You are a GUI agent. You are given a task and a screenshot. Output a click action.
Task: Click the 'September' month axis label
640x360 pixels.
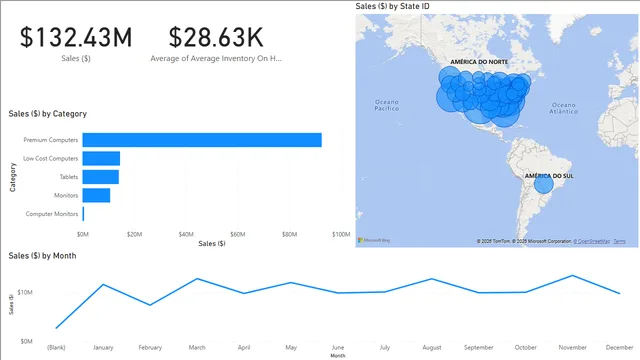tap(478, 347)
